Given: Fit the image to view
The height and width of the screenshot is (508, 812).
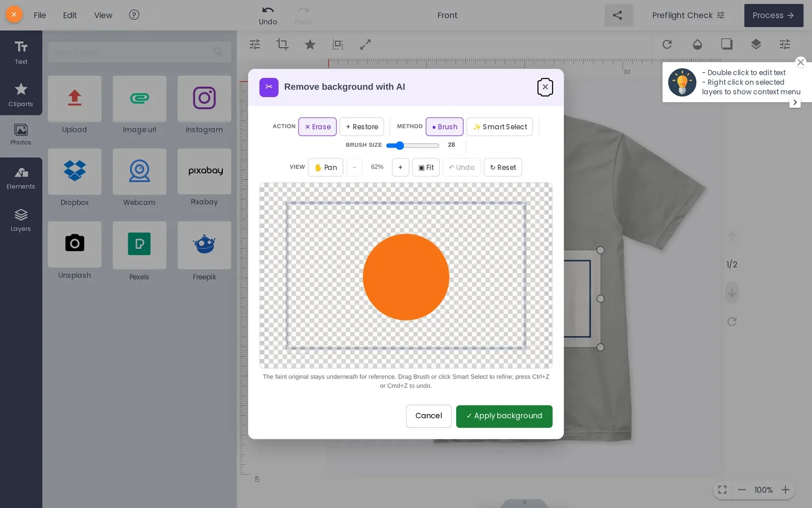Looking at the screenshot, I should click(426, 167).
